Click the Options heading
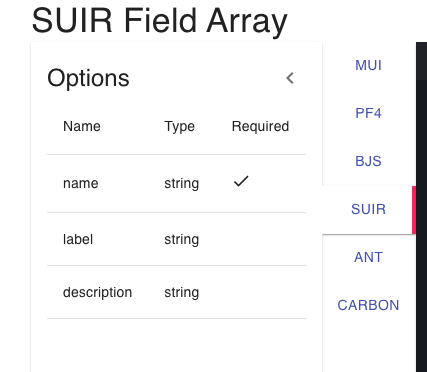Image resolution: width=427 pixels, height=372 pixels. click(88, 78)
